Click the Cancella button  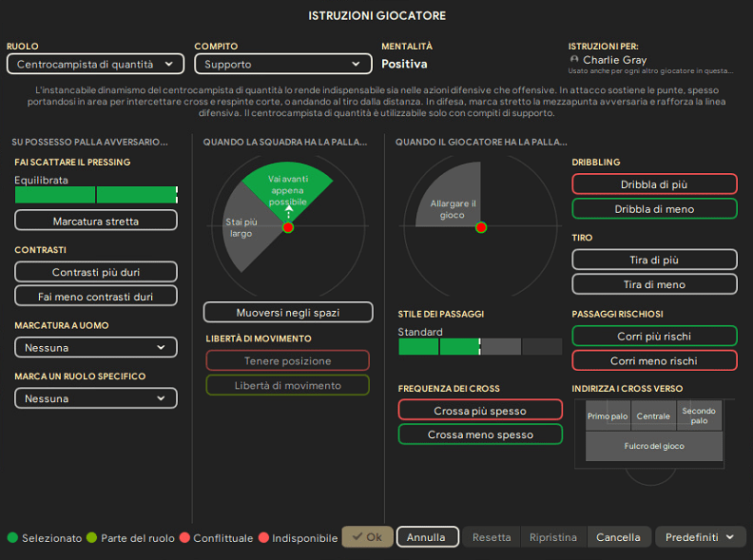619,537
